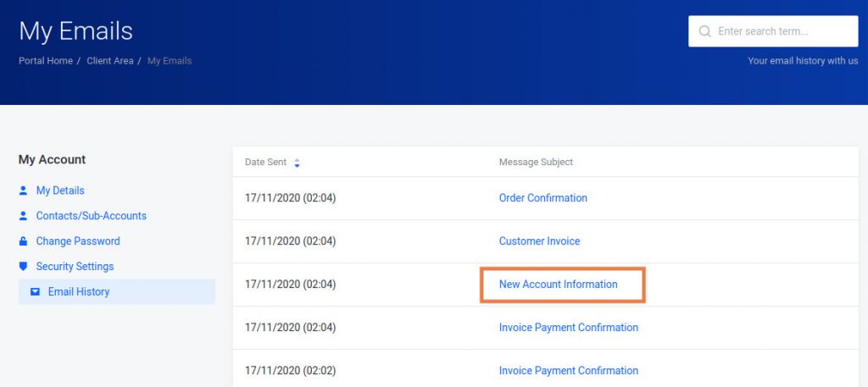Screen dimensions: 868x387
Task: Click the Security Settings shield icon
Action: (23, 267)
